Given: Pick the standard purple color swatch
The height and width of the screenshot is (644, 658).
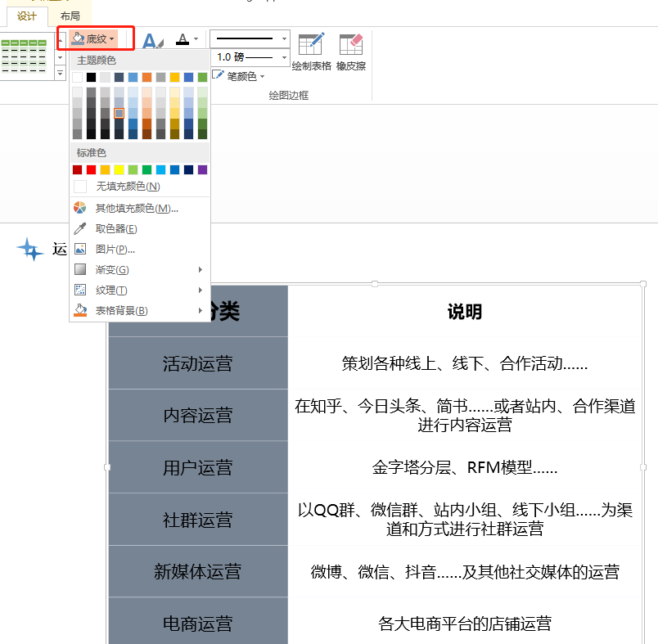Looking at the screenshot, I should pyautogui.click(x=202, y=169).
